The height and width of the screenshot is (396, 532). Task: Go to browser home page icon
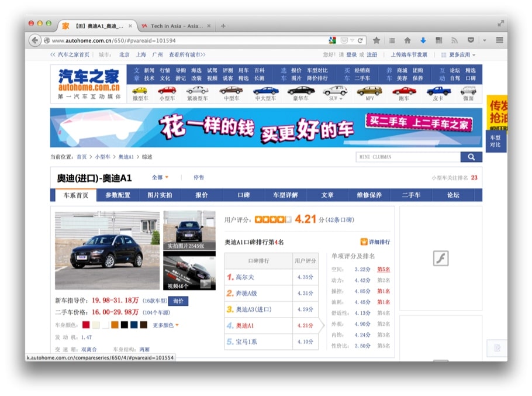tap(407, 40)
